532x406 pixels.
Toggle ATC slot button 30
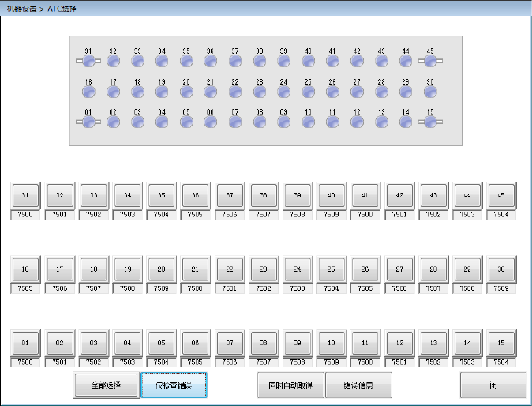501,269
